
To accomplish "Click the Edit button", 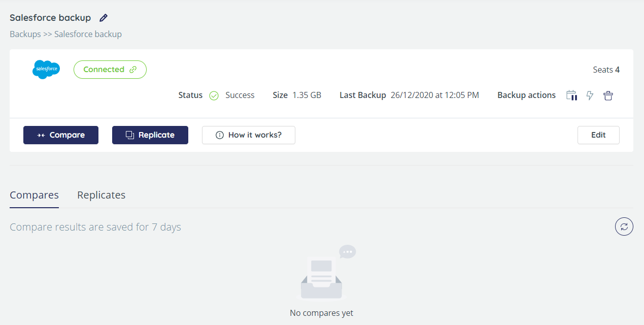I will [598, 135].
